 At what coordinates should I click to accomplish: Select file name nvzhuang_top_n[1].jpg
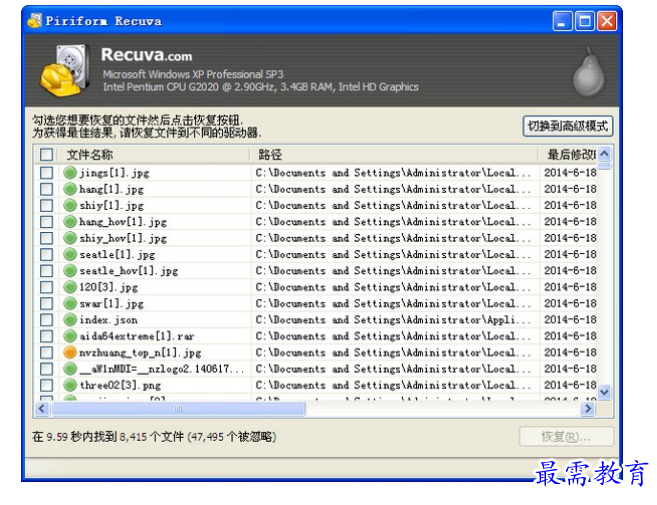click(140, 352)
